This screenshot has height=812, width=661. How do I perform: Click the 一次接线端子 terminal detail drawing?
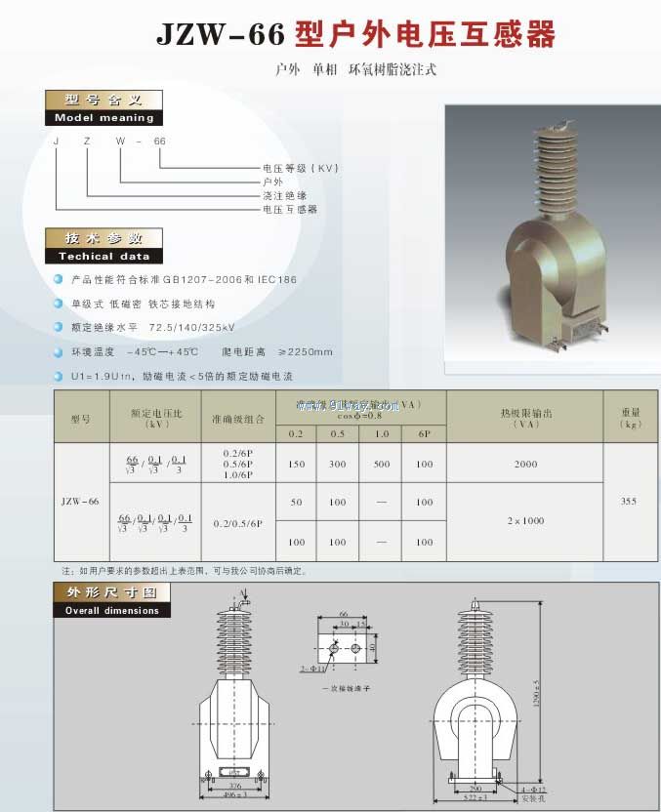coord(342,650)
